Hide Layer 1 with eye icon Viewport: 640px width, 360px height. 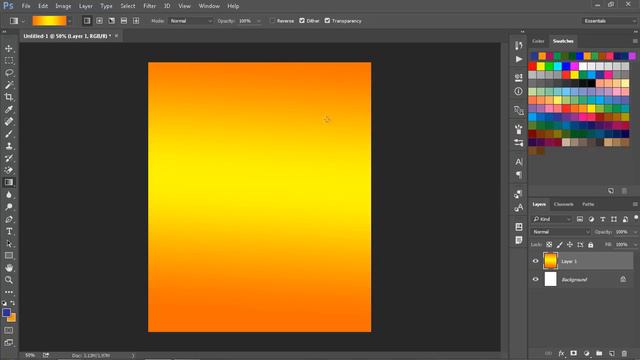[536, 261]
